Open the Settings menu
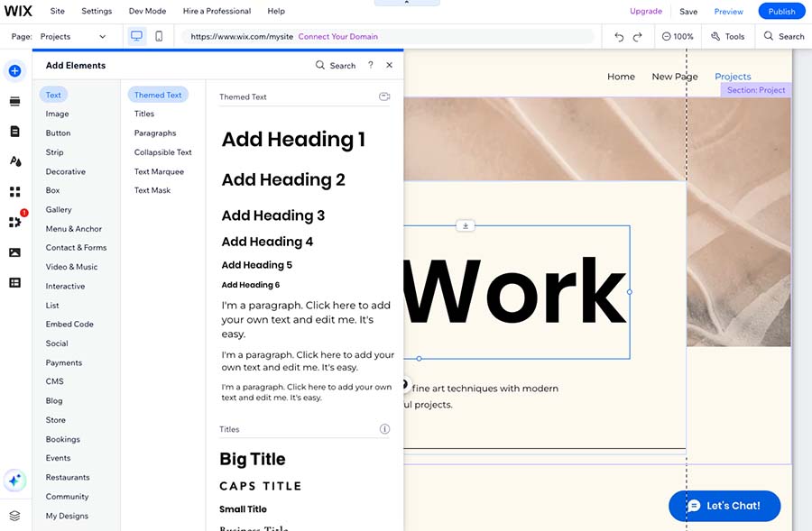This screenshot has width=812, height=531. [x=97, y=11]
